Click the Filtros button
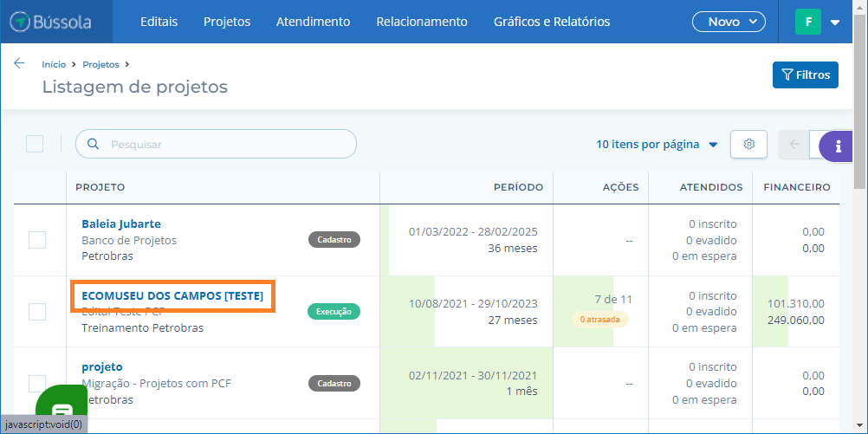Screen dimensions: 868x434 [806, 74]
